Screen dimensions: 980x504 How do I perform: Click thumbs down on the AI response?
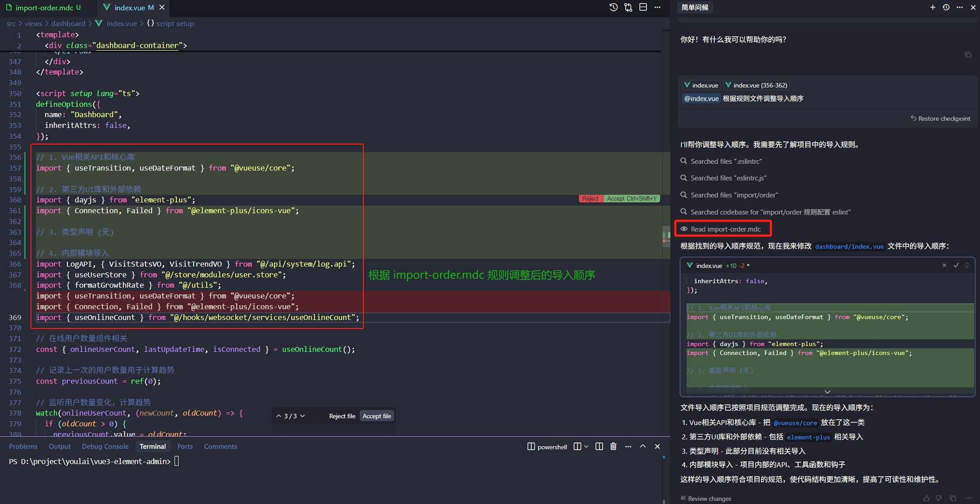coord(939,498)
